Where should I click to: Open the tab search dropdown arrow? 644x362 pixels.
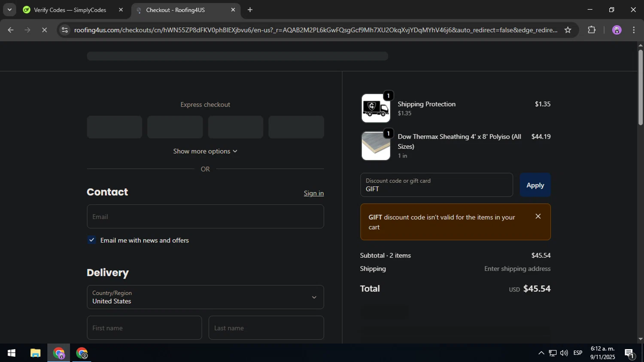pyautogui.click(x=9, y=9)
